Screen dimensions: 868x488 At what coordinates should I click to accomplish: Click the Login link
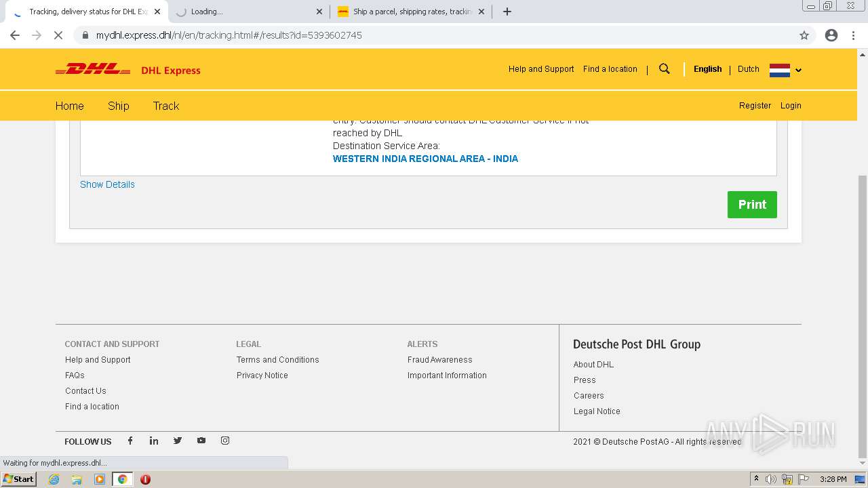(x=791, y=106)
